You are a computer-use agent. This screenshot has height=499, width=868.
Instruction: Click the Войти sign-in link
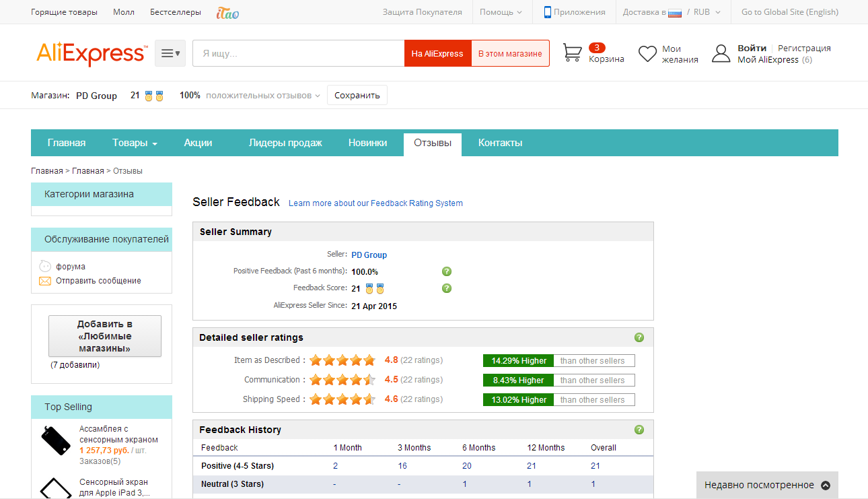(x=752, y=48)
